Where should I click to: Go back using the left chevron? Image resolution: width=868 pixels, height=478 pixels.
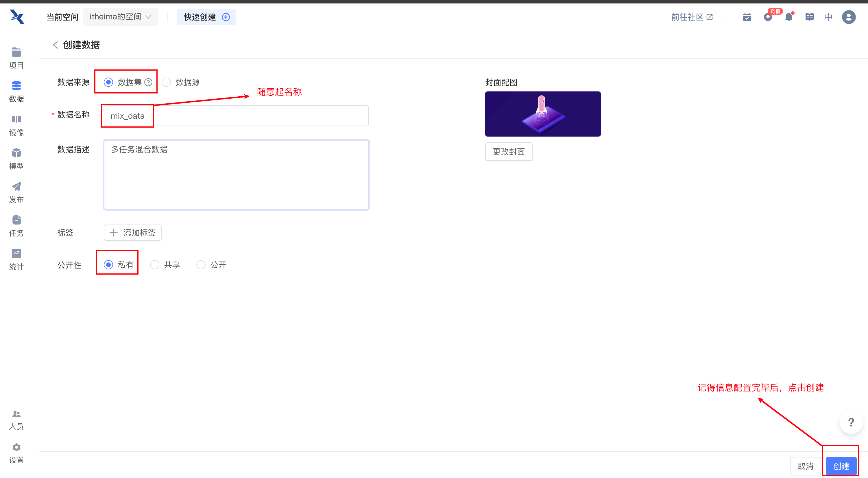[x=55, y=45]
